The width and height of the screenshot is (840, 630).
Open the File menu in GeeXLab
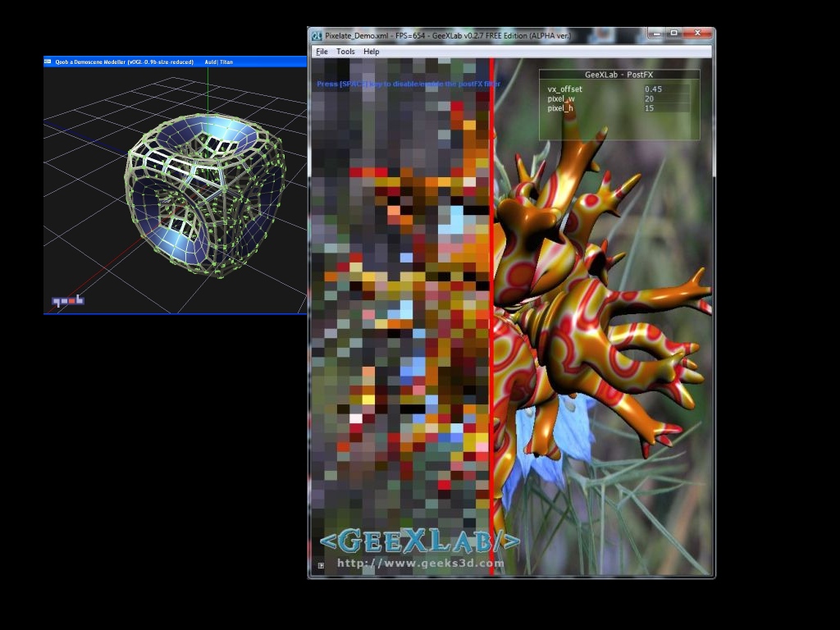point(322,52)
